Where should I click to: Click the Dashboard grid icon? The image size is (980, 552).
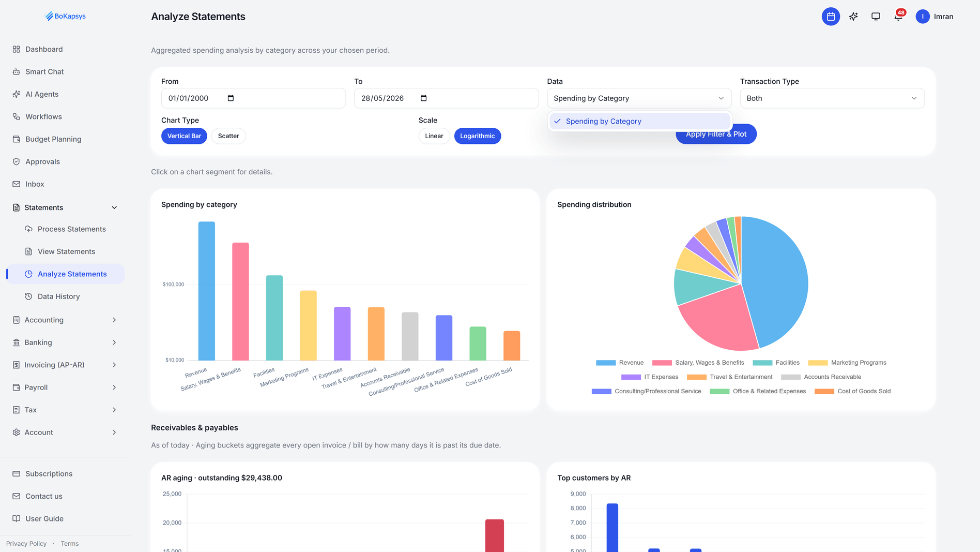coord(17,49)
